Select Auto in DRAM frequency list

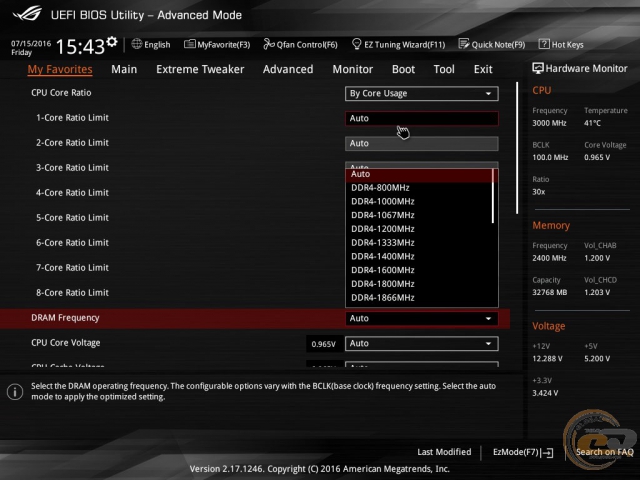tap(420, 174)
